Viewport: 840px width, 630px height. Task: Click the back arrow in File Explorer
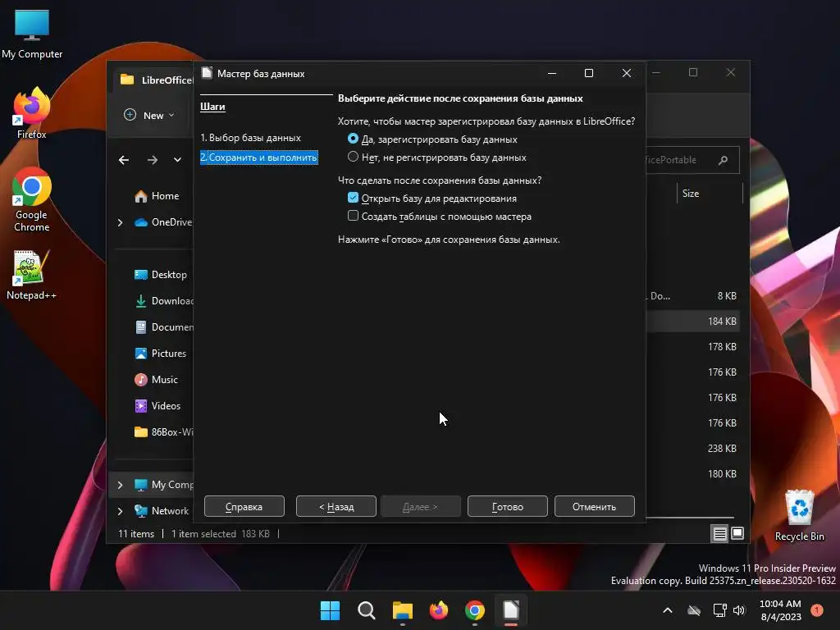[124, 160]
